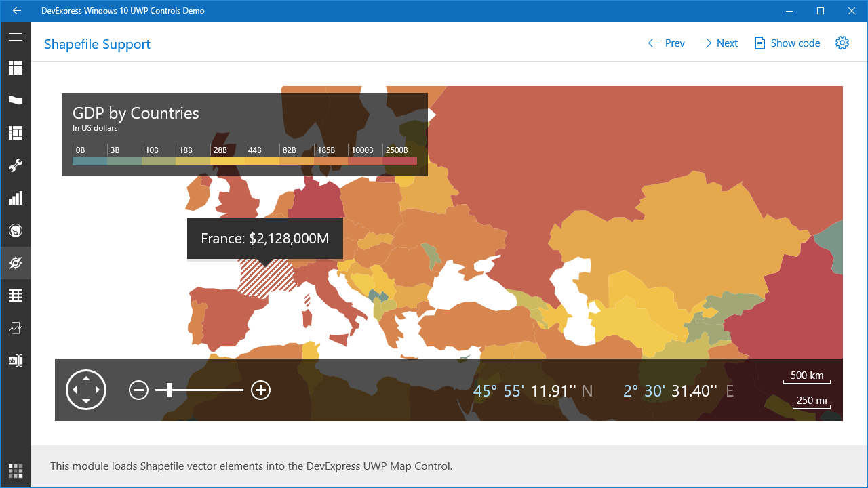
Task: Click the hatched France shape on map
Action: 268,278
